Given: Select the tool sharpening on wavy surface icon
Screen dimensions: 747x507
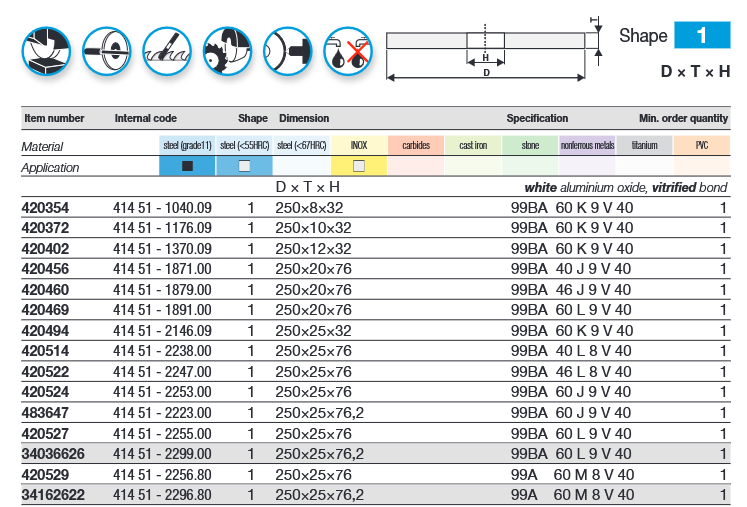Looking at the screenshot, I should coord(166,46).
